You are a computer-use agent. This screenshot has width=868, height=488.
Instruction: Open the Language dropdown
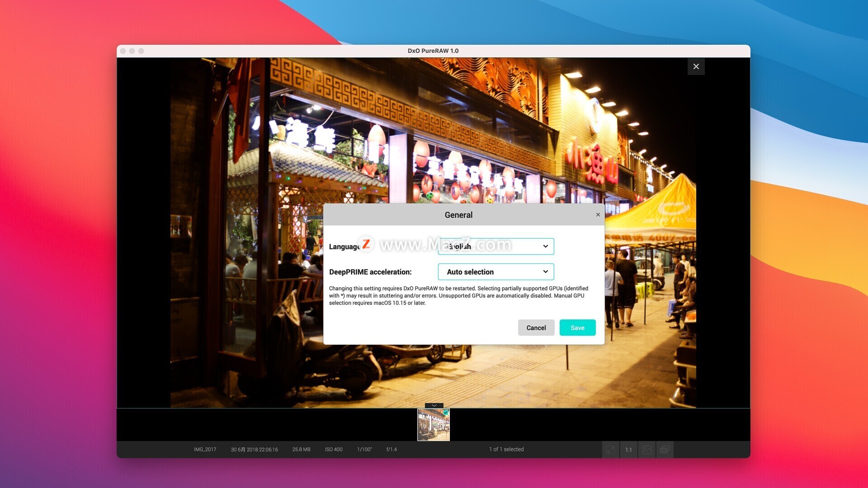(x=495, y=246)
